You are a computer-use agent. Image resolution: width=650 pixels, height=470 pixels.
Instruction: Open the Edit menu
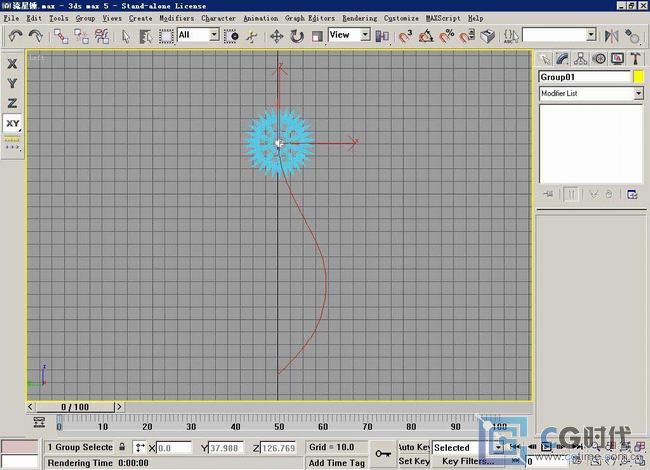click(34, 18)
